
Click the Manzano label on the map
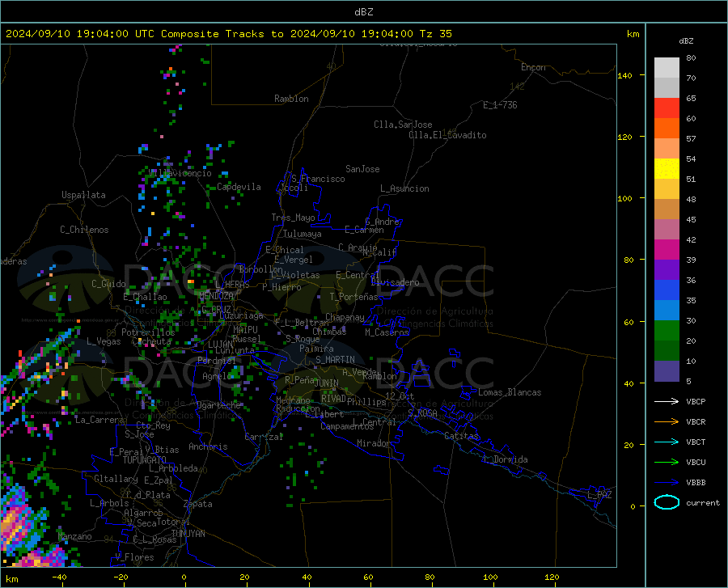74,536
